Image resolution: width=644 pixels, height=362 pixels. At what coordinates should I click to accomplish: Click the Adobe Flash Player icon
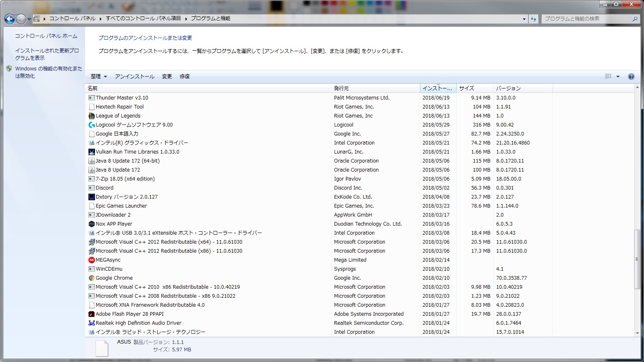(x=92, y=314)
